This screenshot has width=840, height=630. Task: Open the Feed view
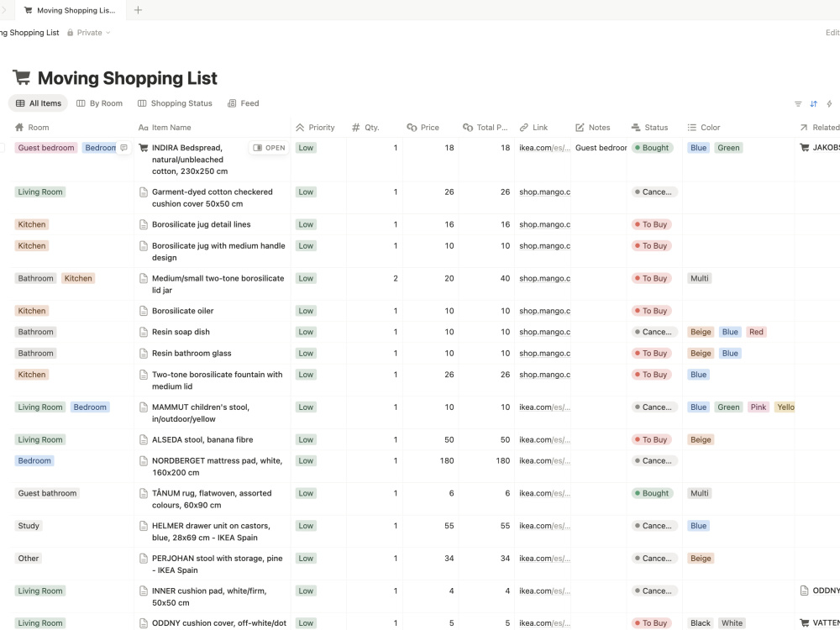point(244,103)
